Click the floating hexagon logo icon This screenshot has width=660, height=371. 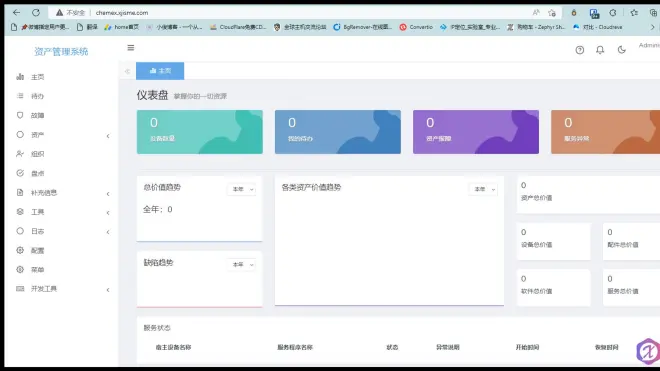[648, 351]
